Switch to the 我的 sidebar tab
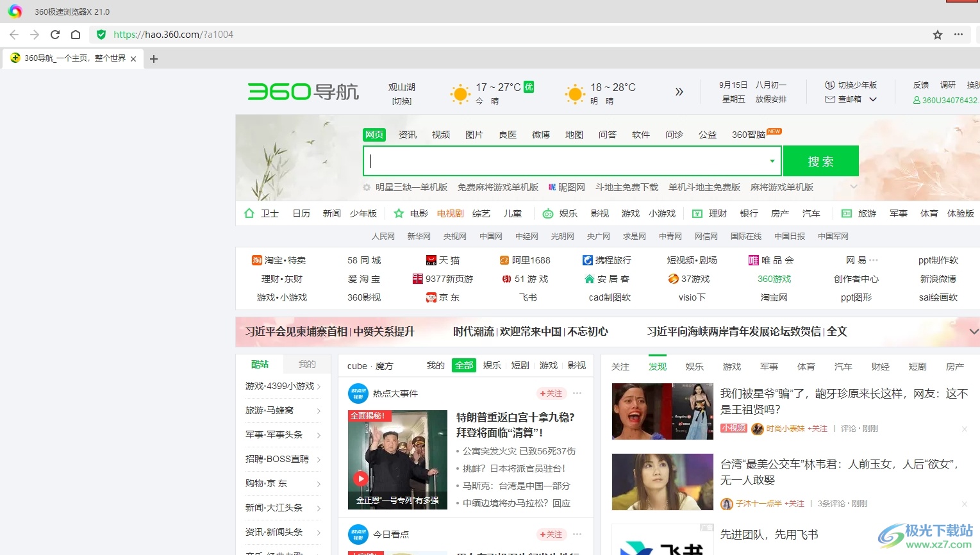Screen dimensions: 980x555 tap(307, 364)
